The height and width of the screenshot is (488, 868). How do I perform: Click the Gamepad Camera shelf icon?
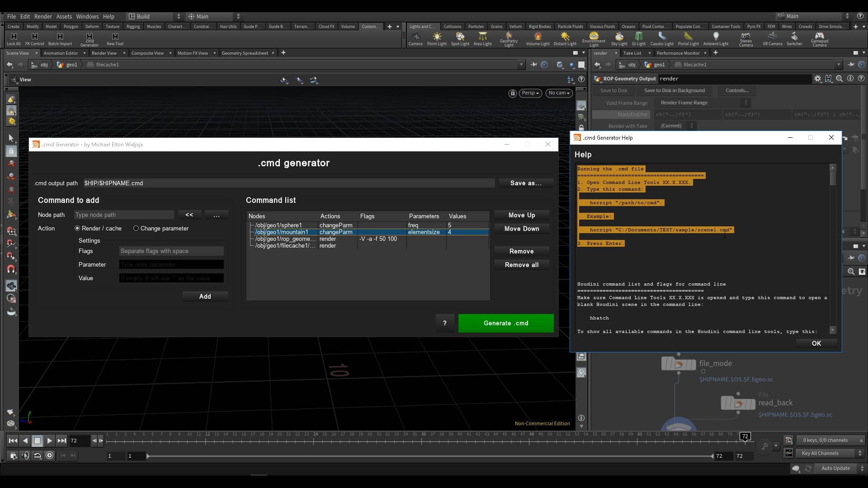[x=821, y=39]
